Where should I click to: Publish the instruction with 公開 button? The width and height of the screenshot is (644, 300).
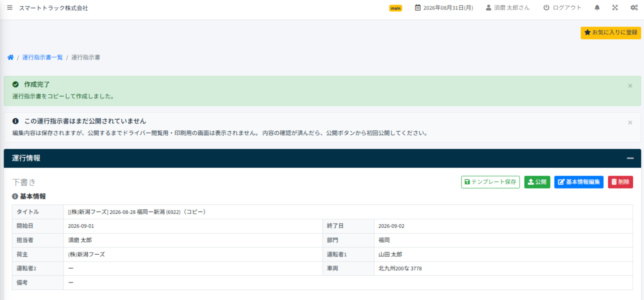click(537, 182)
